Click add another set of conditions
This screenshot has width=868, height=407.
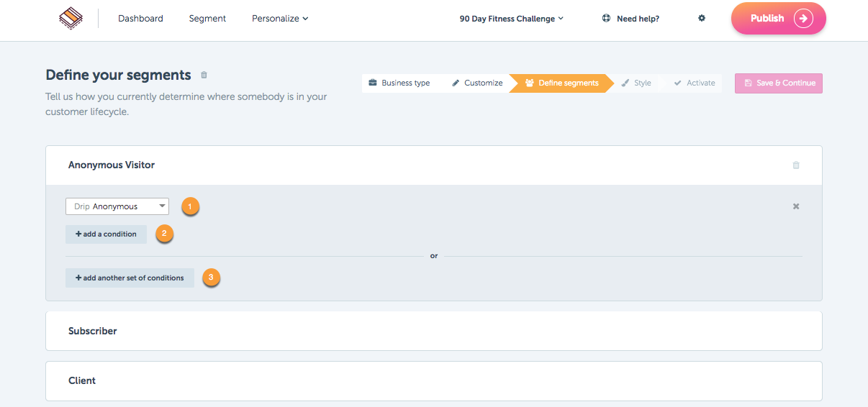[130, 278]
